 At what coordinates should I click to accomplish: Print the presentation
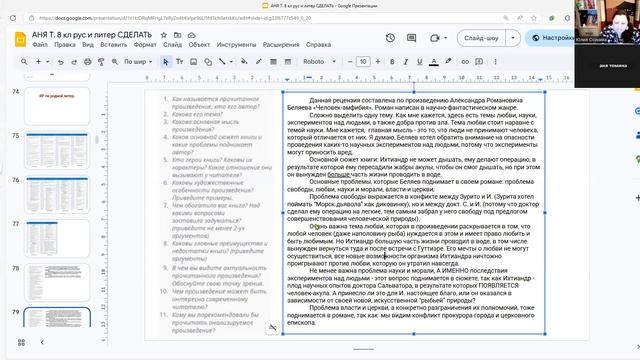(x=87, y=62)
